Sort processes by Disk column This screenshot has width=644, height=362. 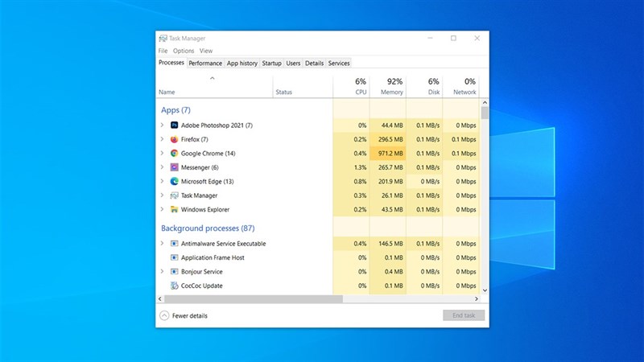coord(424,87)
